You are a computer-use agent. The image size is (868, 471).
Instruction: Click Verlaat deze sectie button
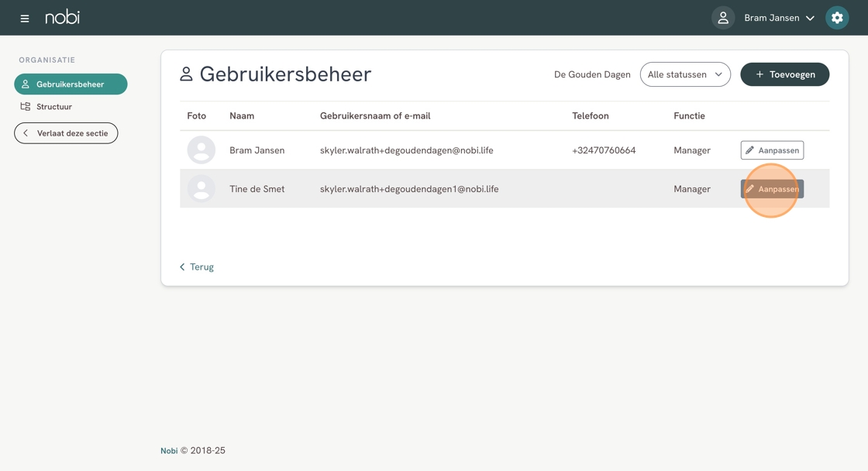[66, 133]
